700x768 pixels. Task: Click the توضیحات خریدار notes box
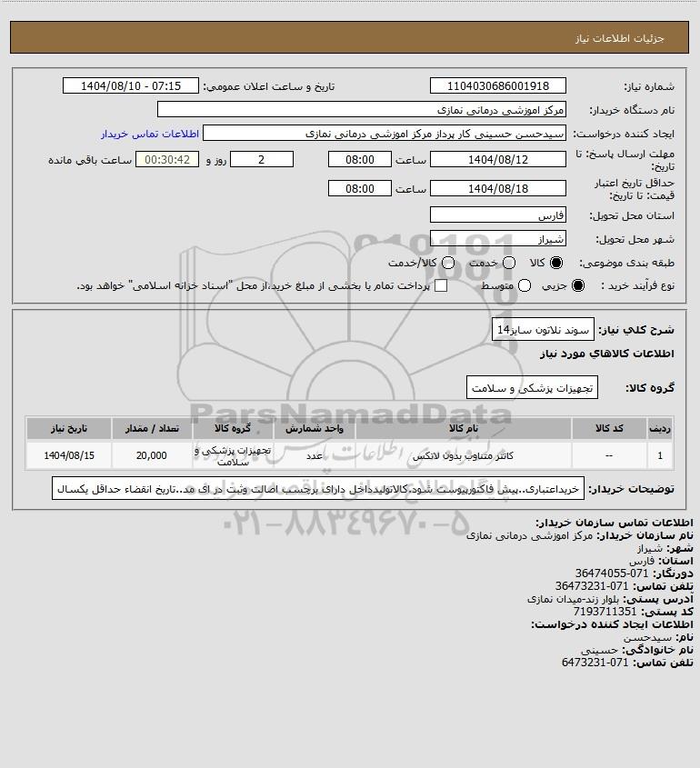[318, 489]
